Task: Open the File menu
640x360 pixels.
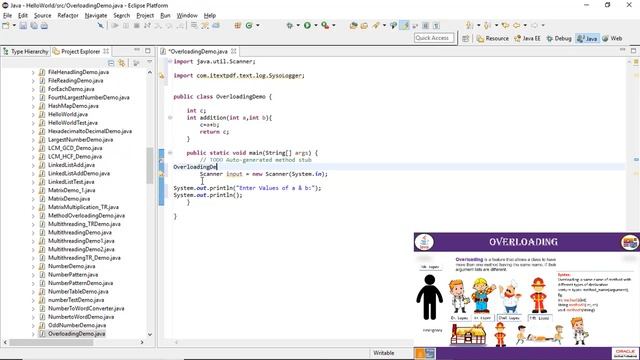Action: tap(7, 16)
